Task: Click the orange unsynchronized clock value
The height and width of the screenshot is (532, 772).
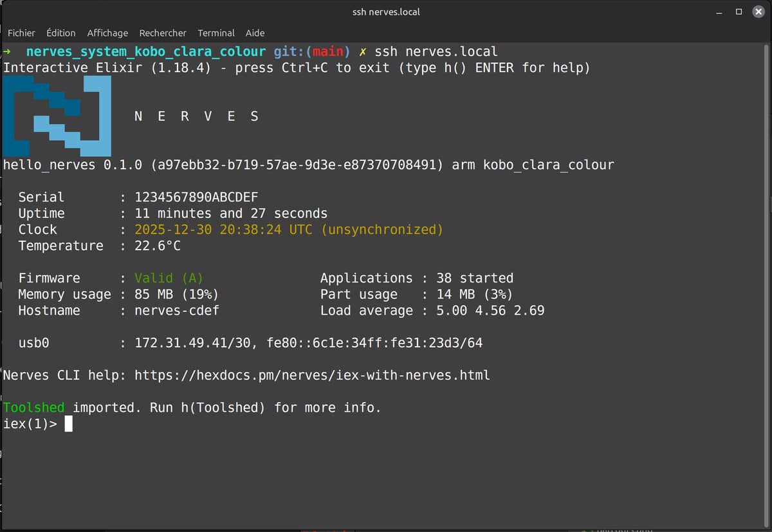Action: pyautogui.click(x=289, y=230)
